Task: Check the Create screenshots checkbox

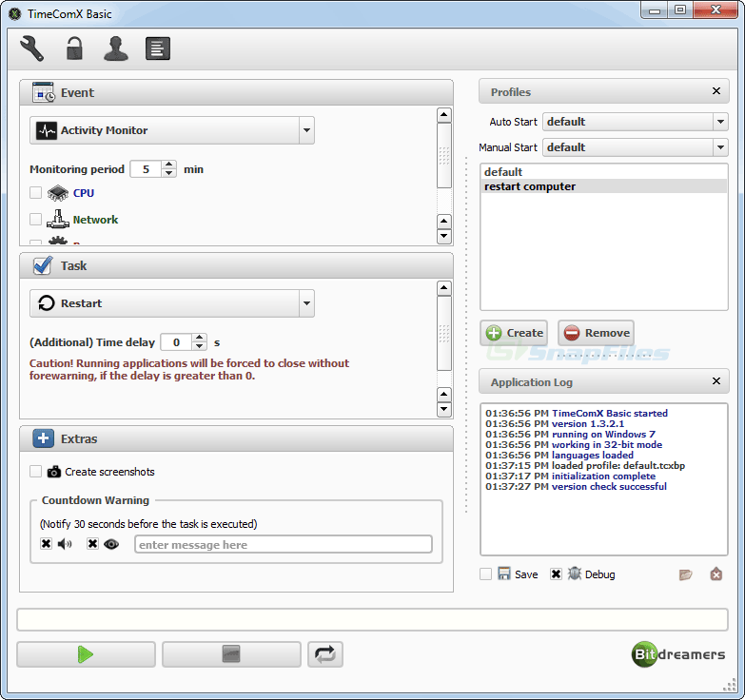Action: pyautogui.click(x=35, y=471)
